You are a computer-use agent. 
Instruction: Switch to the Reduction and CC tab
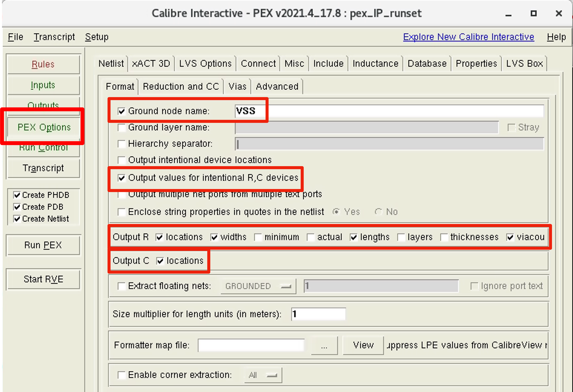[x=181, y=86]
